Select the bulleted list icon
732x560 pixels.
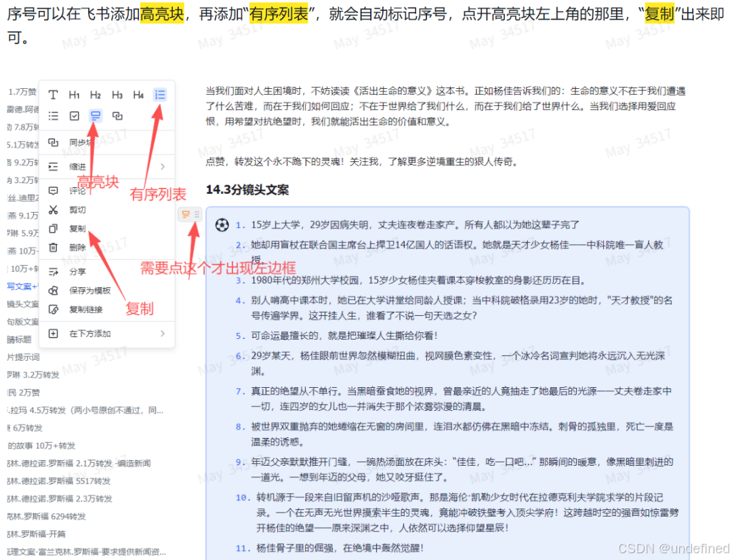[54, 116]
